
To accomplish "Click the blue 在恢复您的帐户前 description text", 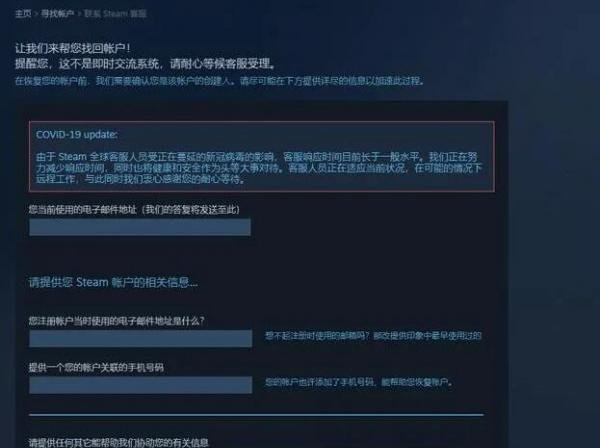I will click(x=219, y=81).
